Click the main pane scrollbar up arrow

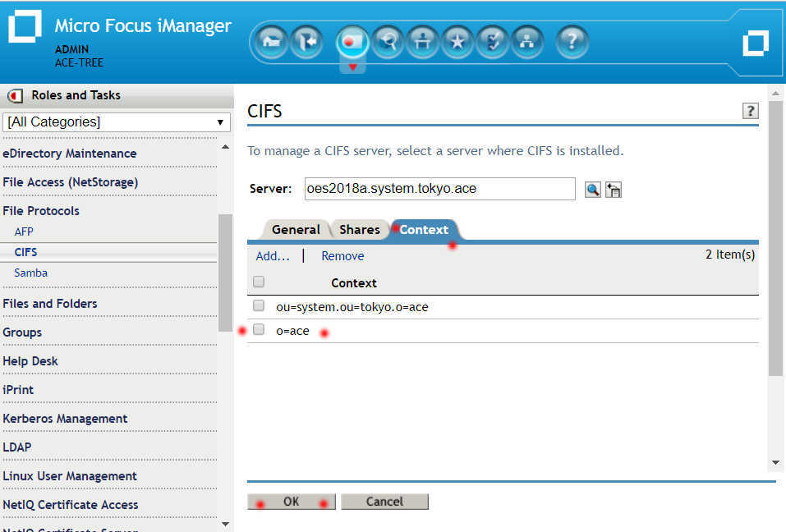point(775,94)
